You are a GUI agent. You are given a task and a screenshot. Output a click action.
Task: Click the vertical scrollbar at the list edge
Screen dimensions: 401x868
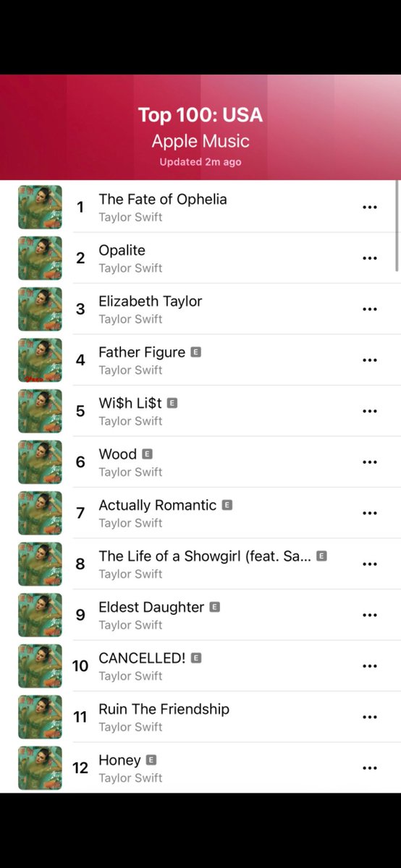(397, 226)
